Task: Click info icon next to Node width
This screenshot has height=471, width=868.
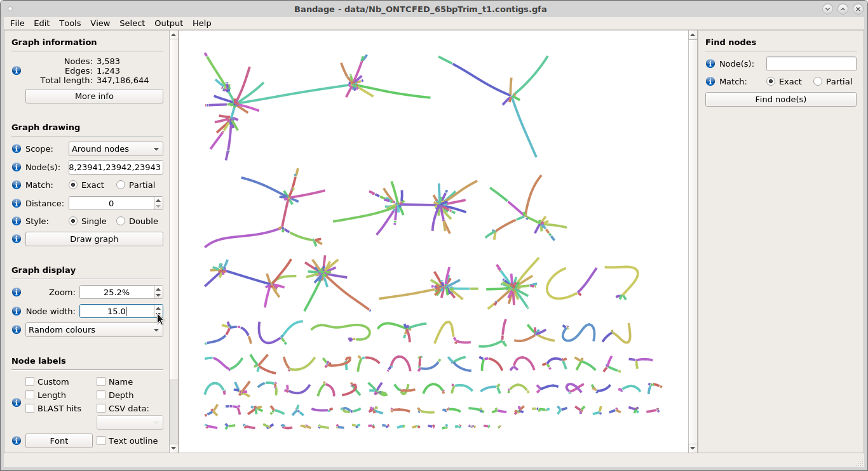Action: click(x=17, y=311)
